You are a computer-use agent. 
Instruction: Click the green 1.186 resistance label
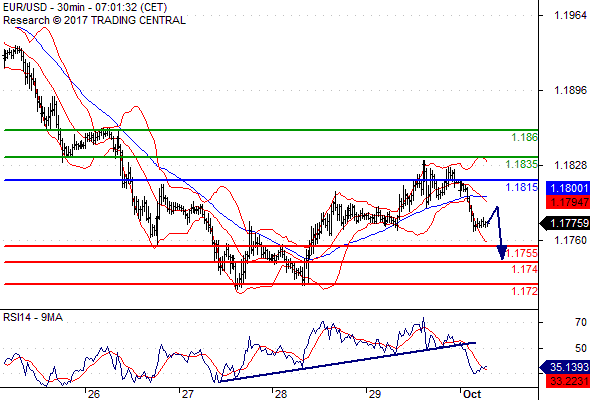click(x=525, y=137)
